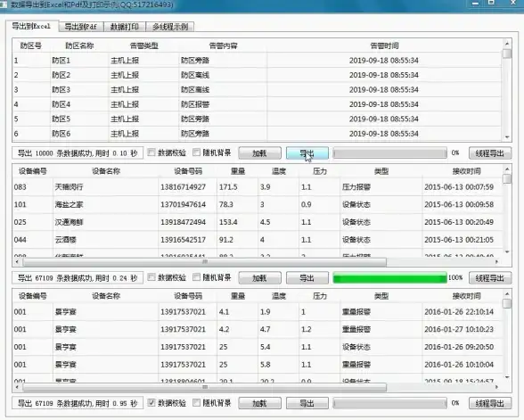
Task: Select the 防区4 cell
Action: click(x=79, y=104)
